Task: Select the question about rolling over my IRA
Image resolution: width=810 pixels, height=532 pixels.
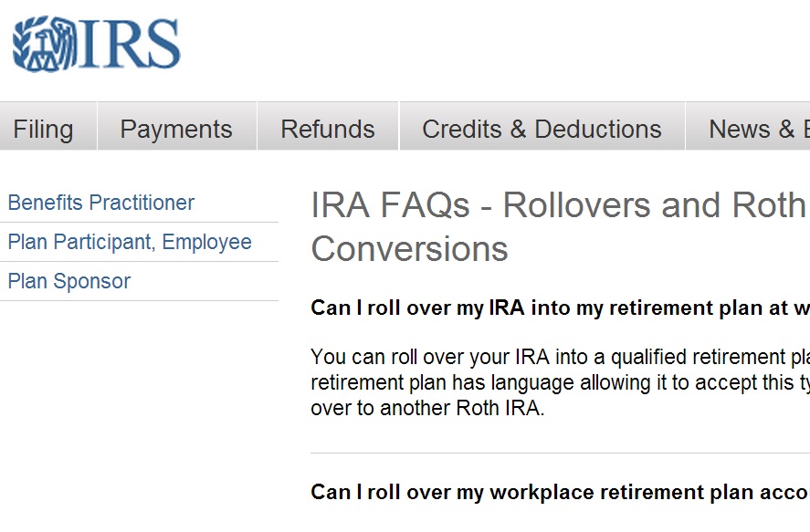Action: pos(560,308)
